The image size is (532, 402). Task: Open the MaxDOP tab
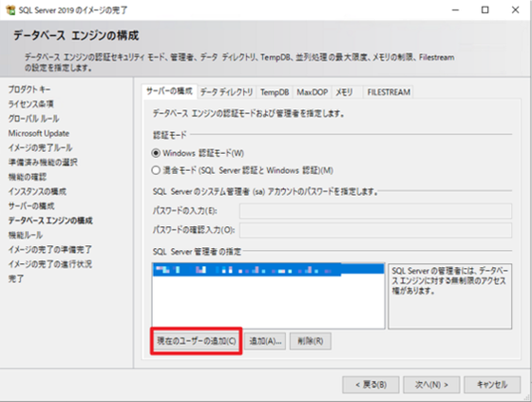coord(313,92)
